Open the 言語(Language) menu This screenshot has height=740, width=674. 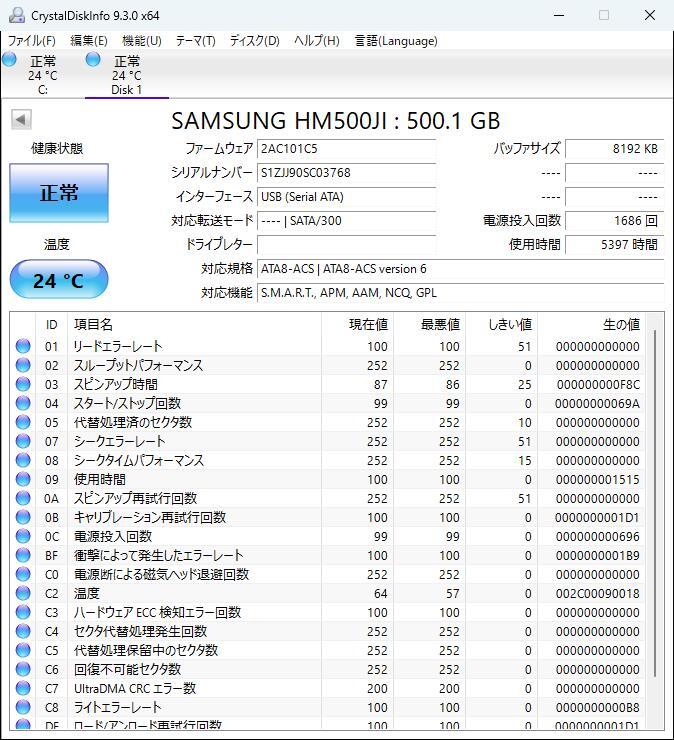[396, 41]
